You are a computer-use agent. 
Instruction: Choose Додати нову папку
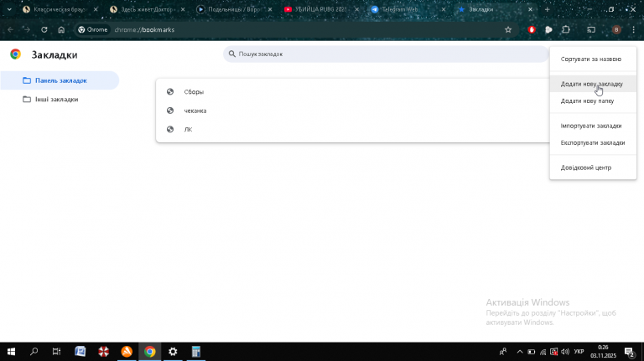[x=593, y=101]
